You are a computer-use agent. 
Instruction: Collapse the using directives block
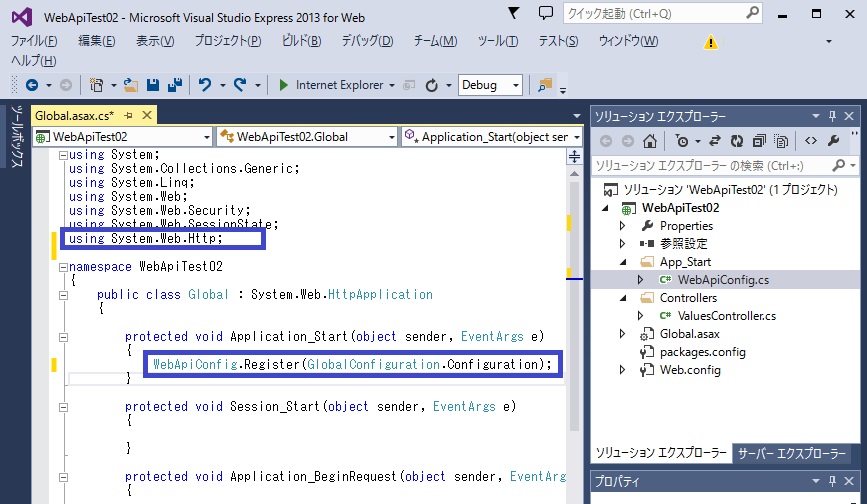[x=64, y=155]
